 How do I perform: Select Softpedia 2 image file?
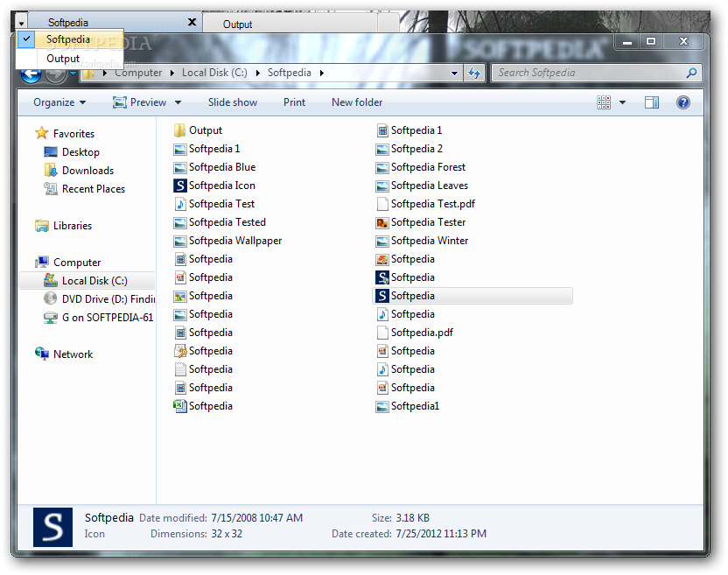(x=409, y=149)
